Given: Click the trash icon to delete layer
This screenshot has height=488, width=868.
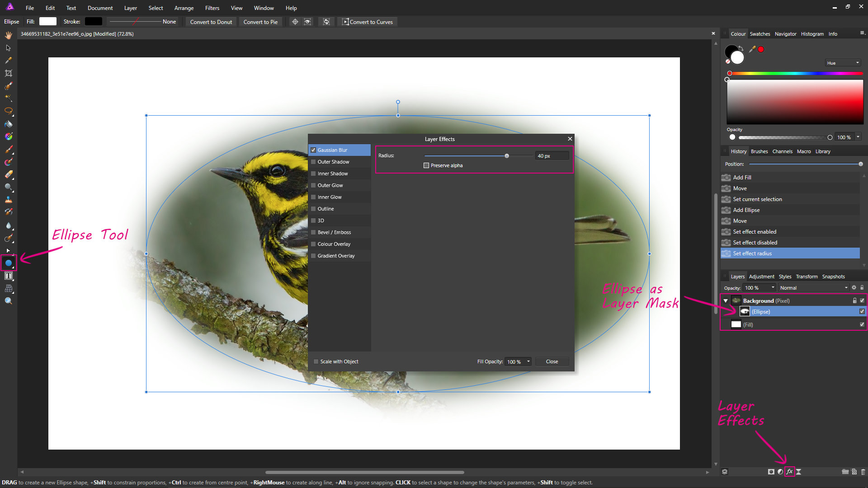Looking at the screenshot, I should coord(863,471).
